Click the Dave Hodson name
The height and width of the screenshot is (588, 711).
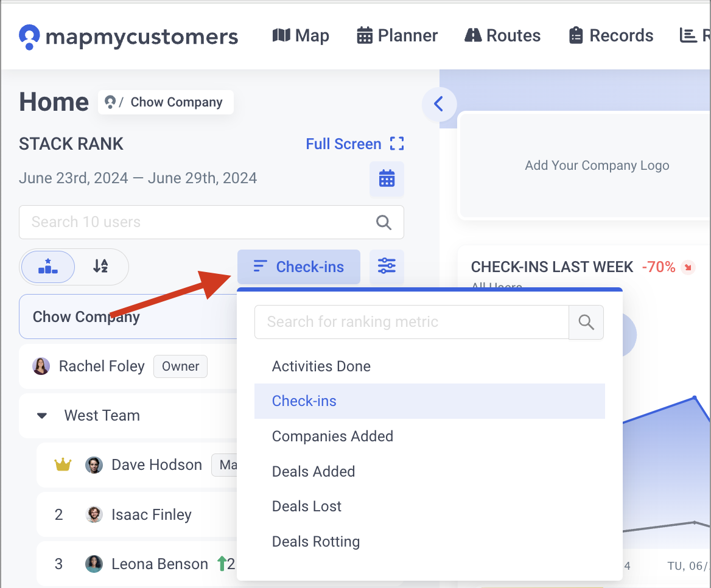coord(156,465)
